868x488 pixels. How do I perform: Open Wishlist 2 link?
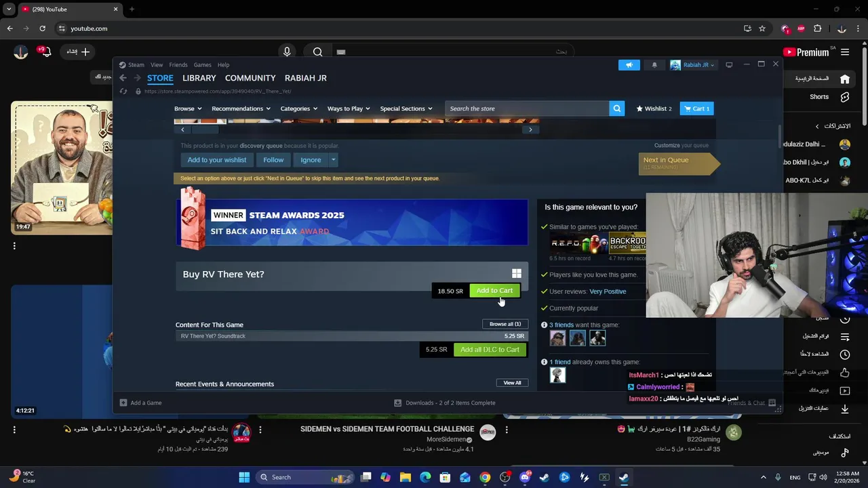coord(654,108)
